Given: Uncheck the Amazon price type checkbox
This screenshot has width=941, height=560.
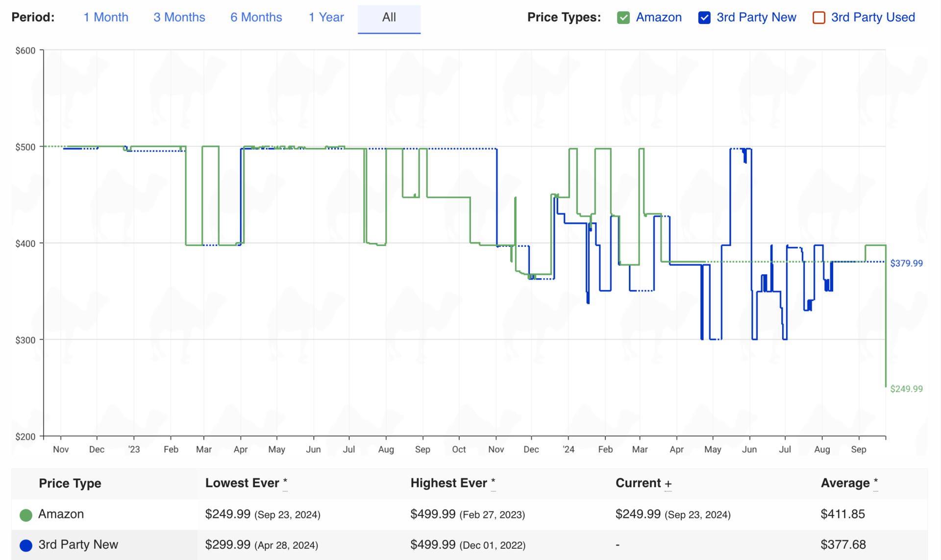Looking at the screenshot, I should [623, 18].
